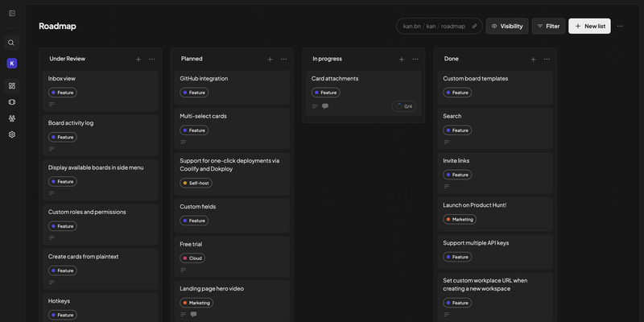Click the kan.bn/kan/roadmap URL field

point(439,26)
